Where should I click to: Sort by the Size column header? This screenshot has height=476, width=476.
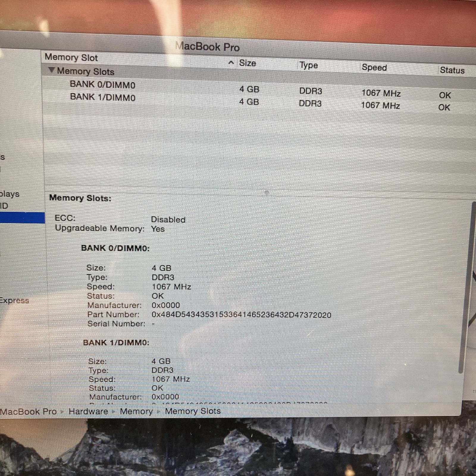click(248, 63)
